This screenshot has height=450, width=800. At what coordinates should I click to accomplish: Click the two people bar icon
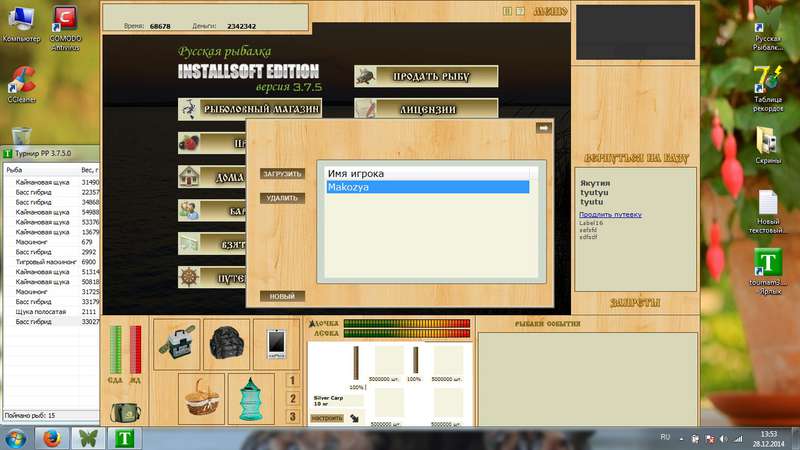pos(189,210)
